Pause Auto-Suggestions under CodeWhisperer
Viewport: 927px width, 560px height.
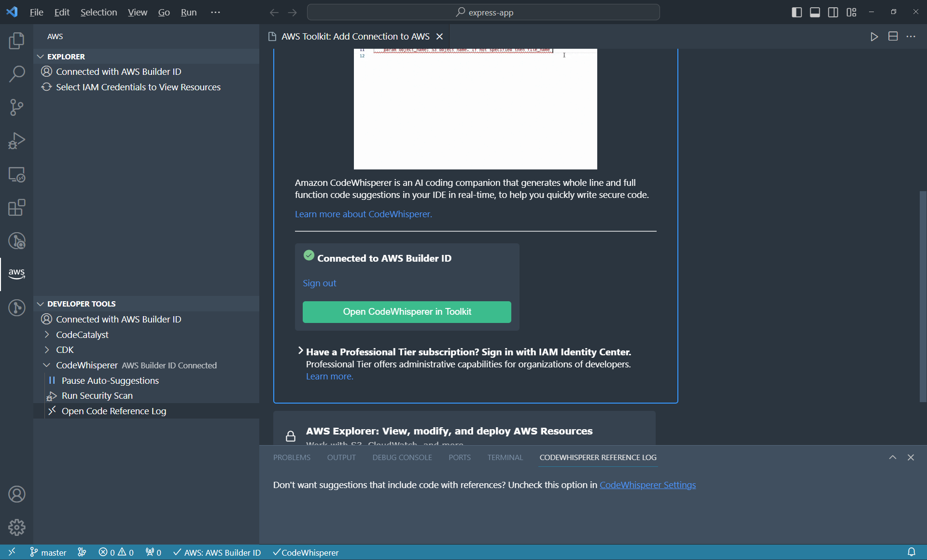coord(110,380)
